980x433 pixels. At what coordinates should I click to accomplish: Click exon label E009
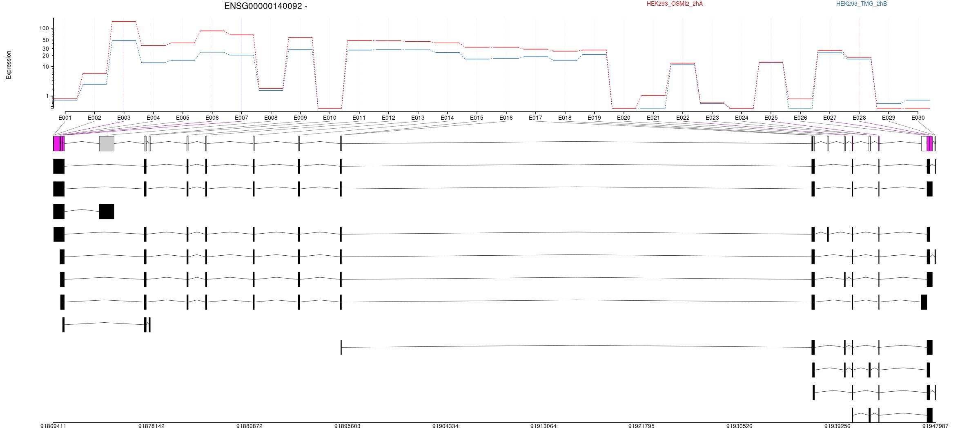(x=300, y=118)
